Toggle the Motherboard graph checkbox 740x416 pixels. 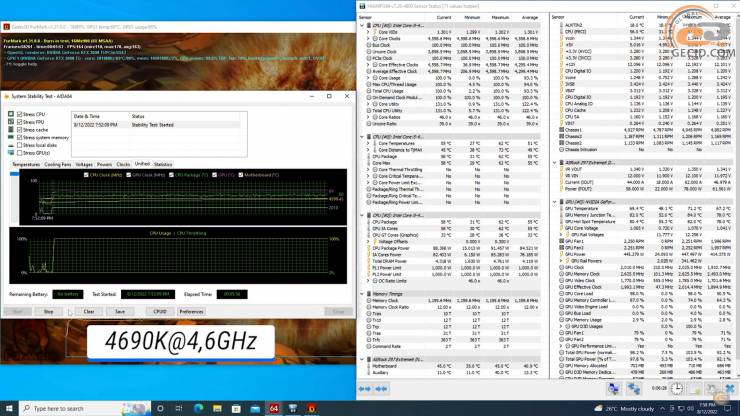241,175
